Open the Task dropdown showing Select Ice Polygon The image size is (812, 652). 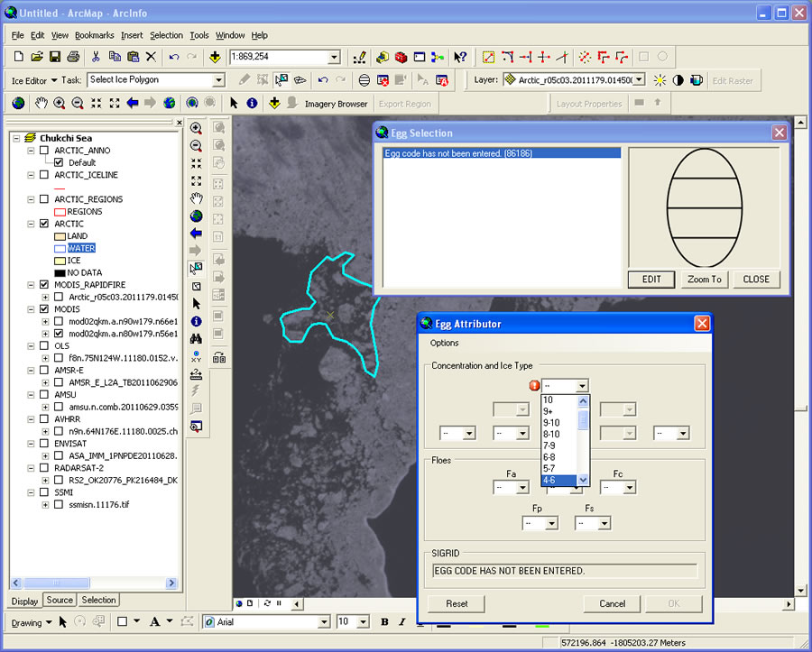click(x=218, y=80)
